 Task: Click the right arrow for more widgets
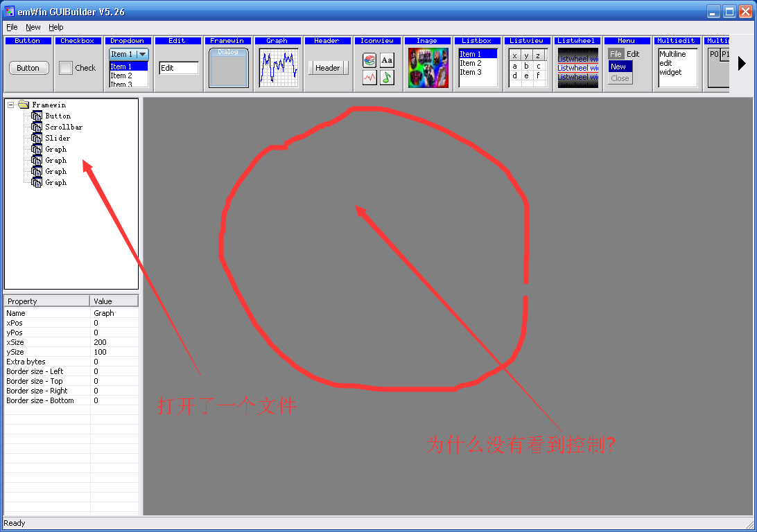(x=742, y=63)
